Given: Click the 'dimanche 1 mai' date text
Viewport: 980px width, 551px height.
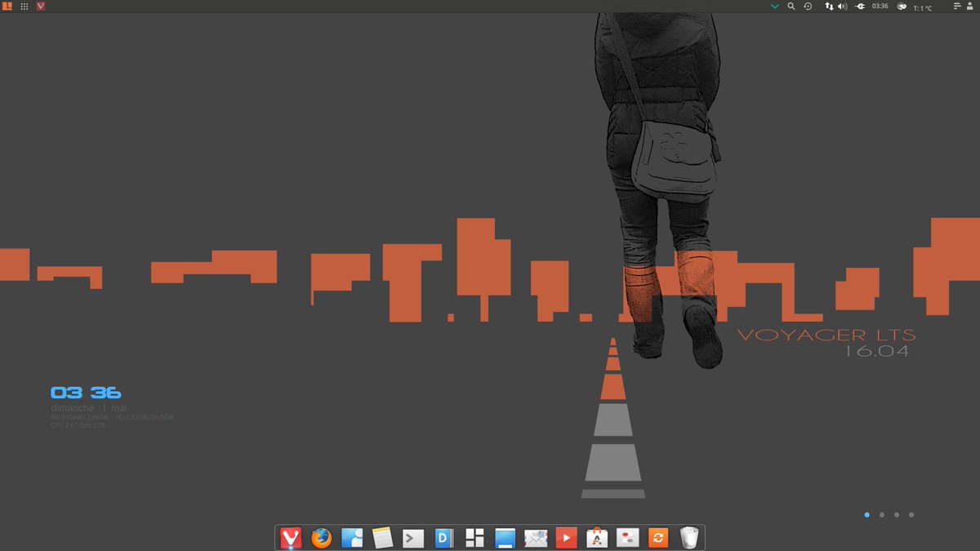Looking at the screenshot, I should [x=88, y=407].
